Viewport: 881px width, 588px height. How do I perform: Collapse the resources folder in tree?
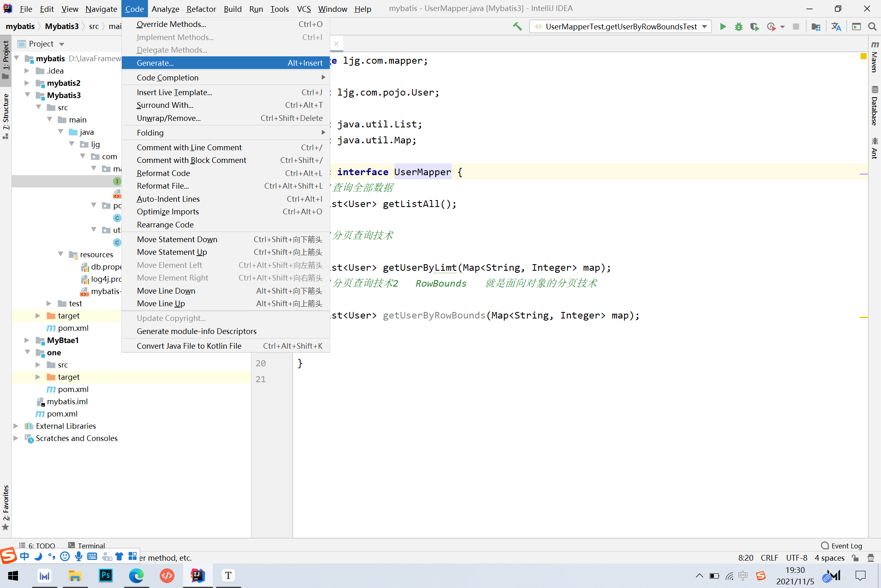coord(60,254)
